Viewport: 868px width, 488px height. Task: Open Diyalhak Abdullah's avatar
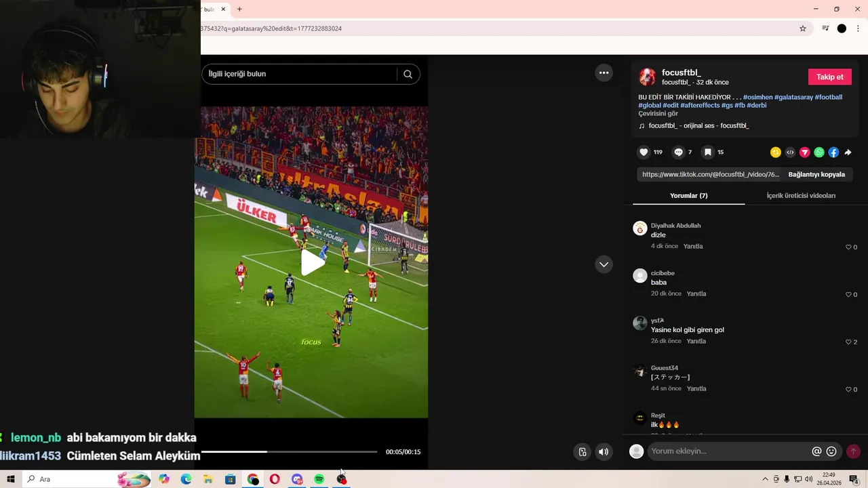point(639,228)
